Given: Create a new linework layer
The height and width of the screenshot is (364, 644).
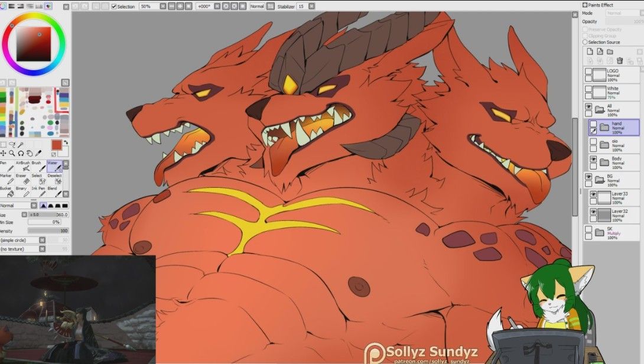Looking at the screenshot, I should point(600,52).
